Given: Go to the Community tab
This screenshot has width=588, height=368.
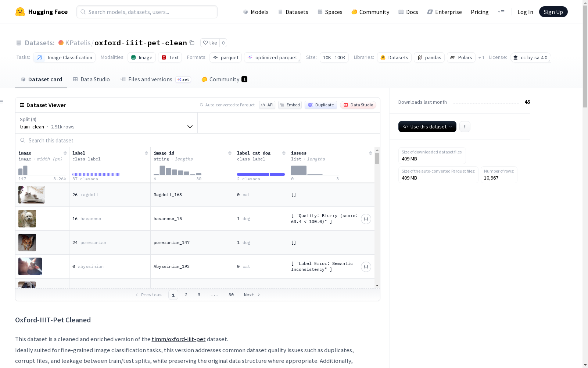Looking at the screenshot, I should pyautogui.click(x=224, y=79).
